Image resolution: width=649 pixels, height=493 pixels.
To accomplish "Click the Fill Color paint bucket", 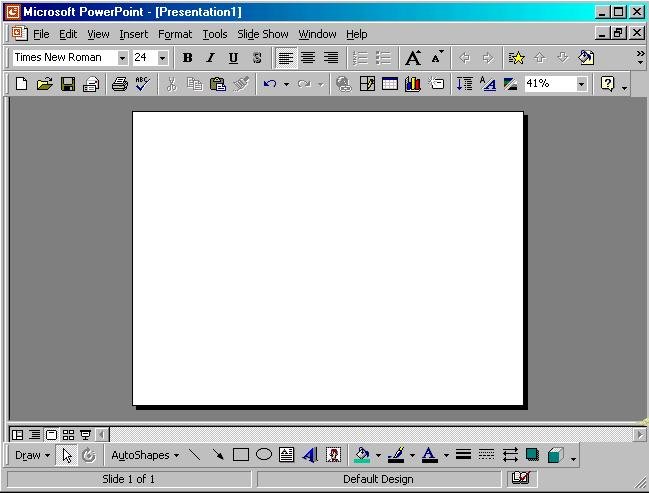I will [x=361, y=455].
